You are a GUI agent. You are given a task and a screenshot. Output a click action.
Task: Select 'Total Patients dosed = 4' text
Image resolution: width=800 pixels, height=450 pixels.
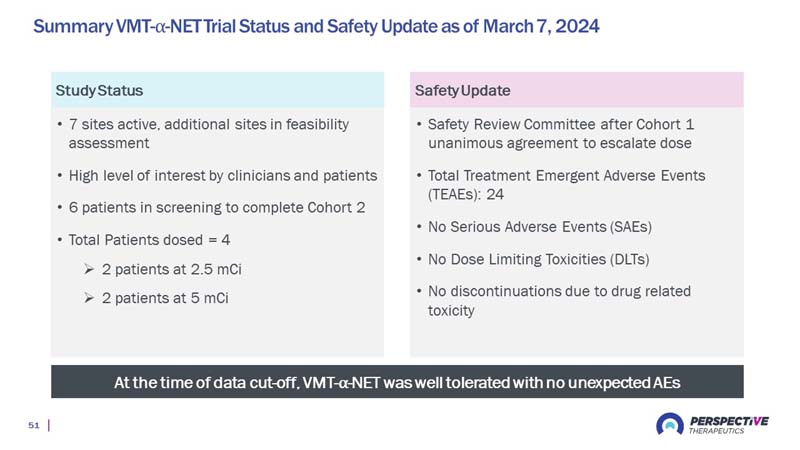(149, 240)
